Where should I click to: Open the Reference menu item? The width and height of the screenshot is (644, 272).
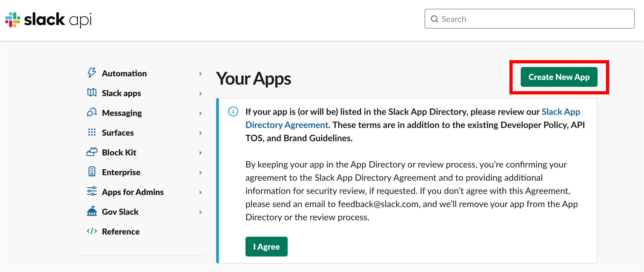click(x=121, y=231)
